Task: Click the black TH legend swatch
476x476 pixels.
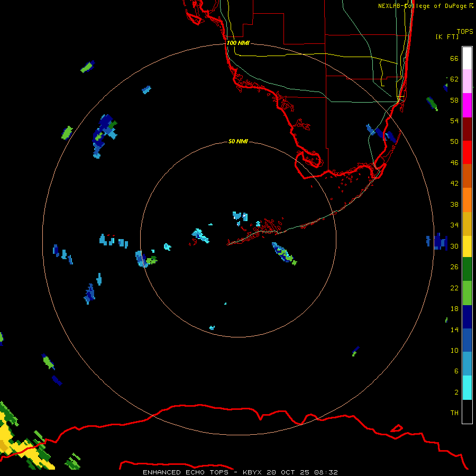Action: (x=467, y=411)
